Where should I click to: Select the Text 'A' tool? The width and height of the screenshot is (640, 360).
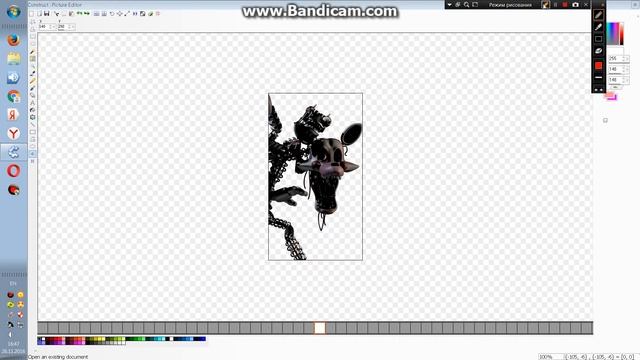tap(32, 103)
